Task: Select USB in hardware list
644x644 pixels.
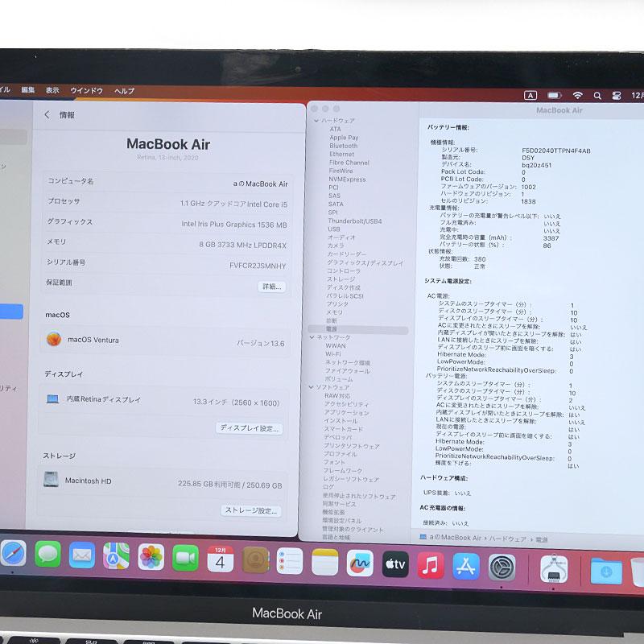Action: click(x=334, y=229)
